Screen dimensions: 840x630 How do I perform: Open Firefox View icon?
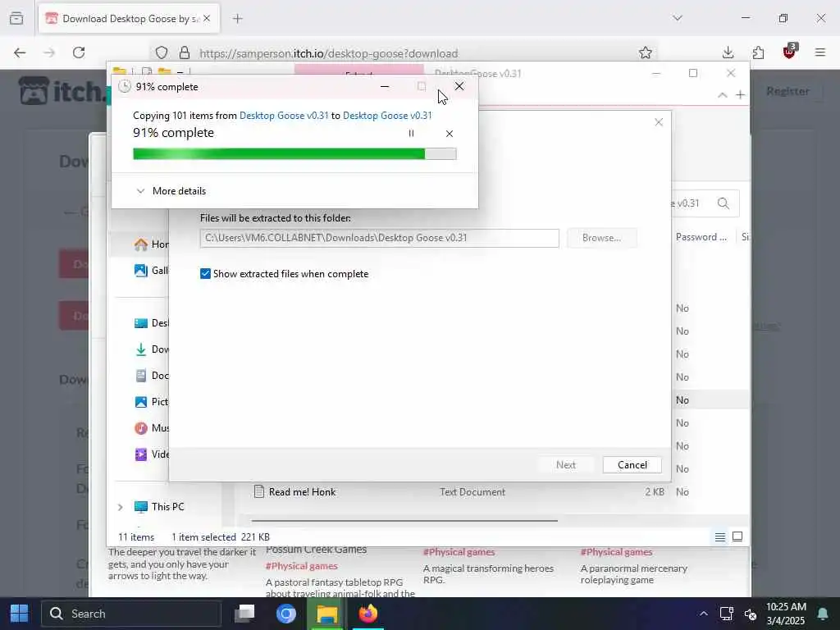[x=16, y=18]
